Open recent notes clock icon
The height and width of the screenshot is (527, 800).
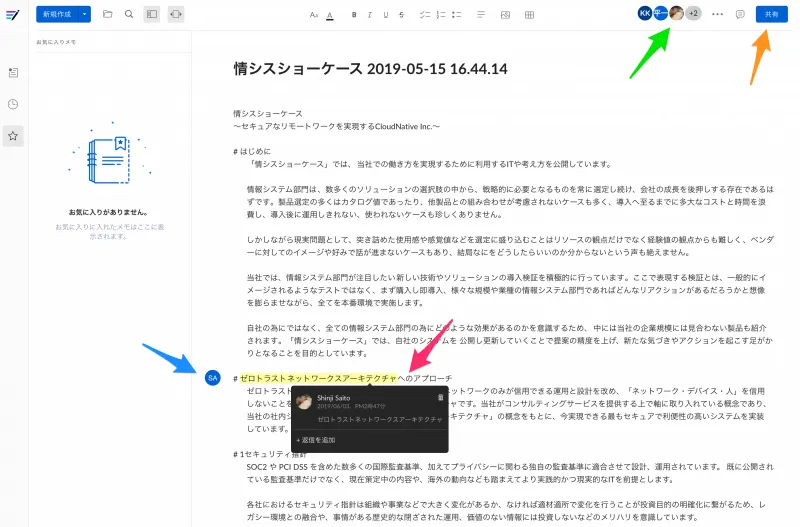(13, 104)
